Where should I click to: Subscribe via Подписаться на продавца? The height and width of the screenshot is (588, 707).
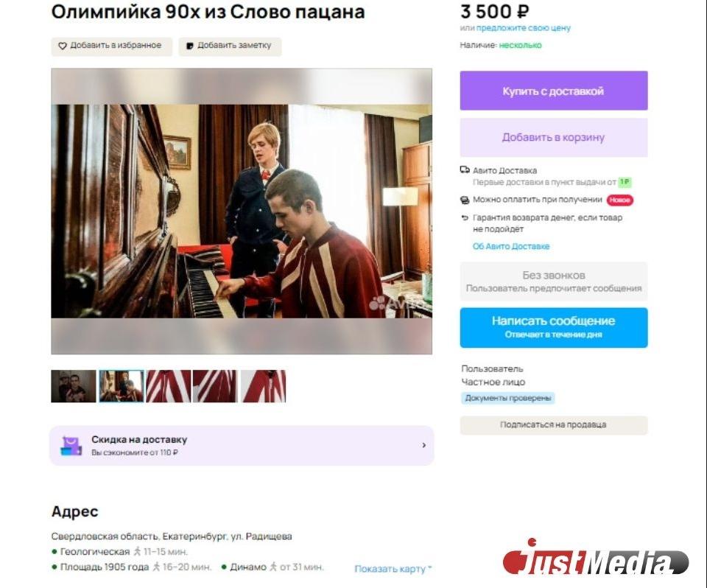[554, 424]
